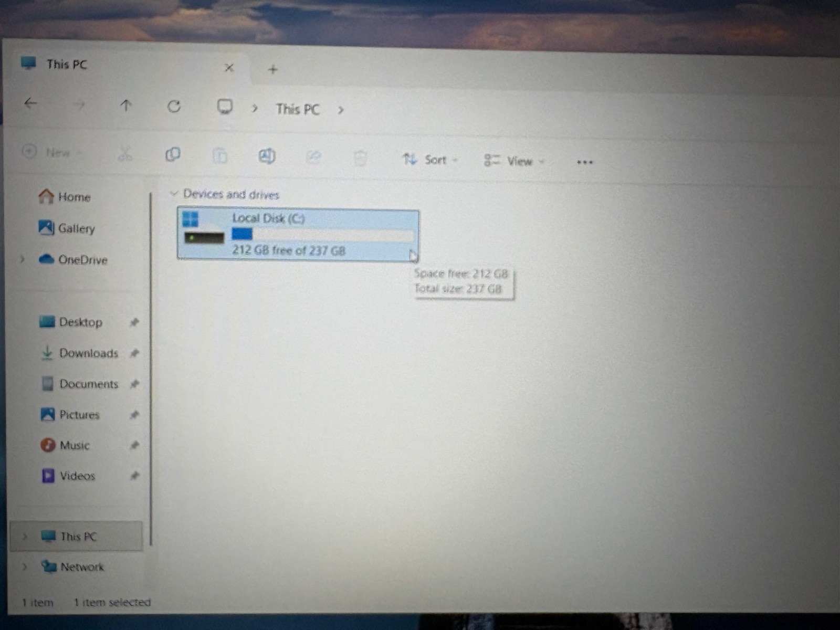The image size is (840, 630).
Task: Click the pin icon next to Documents
Action: (134, 384)
